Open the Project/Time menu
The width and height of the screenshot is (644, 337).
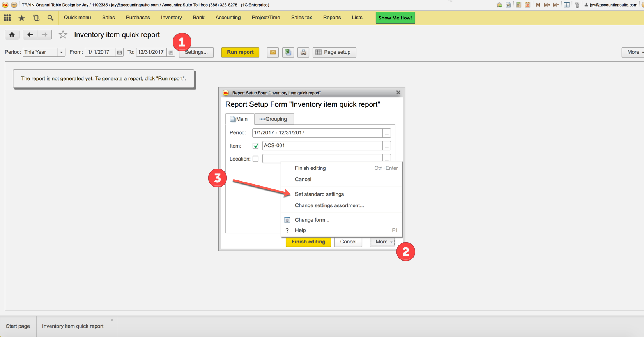point(266,18)
